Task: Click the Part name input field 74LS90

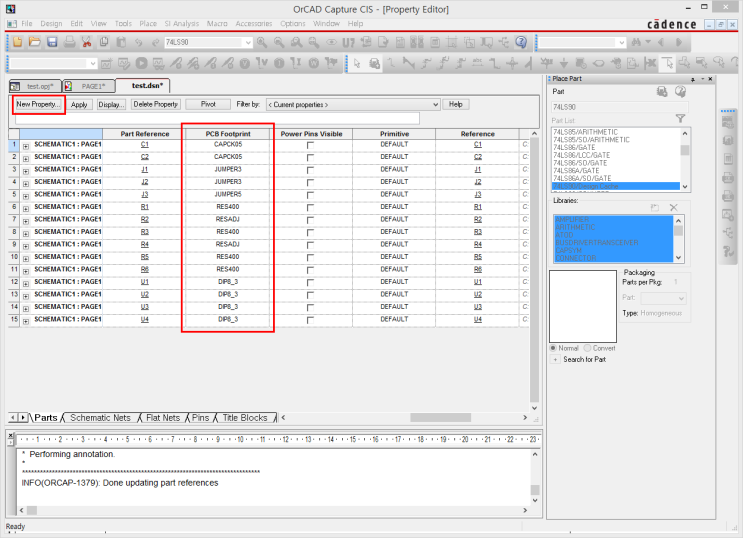Action: point(620,107)
